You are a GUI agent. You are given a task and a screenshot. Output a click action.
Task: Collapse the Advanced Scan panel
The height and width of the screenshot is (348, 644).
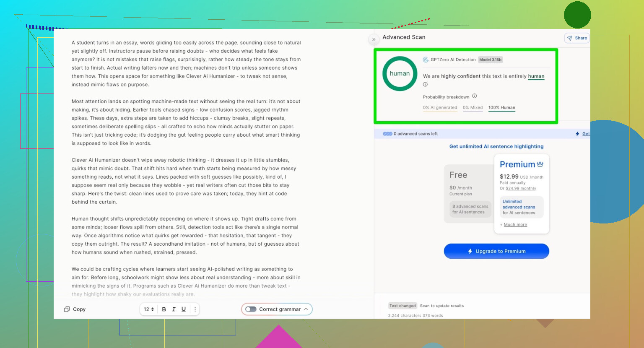click(374, 39)
